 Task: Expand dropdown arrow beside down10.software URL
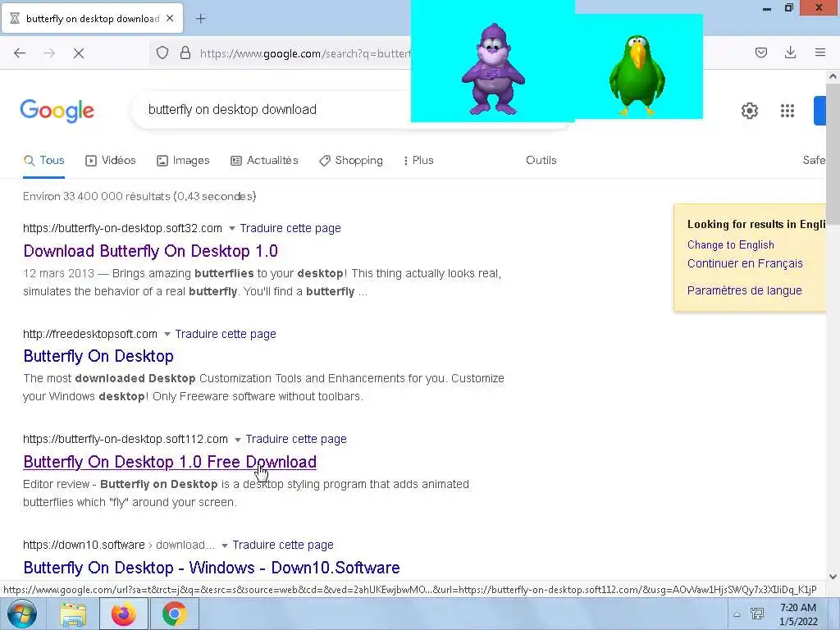[x=225, y=545]
